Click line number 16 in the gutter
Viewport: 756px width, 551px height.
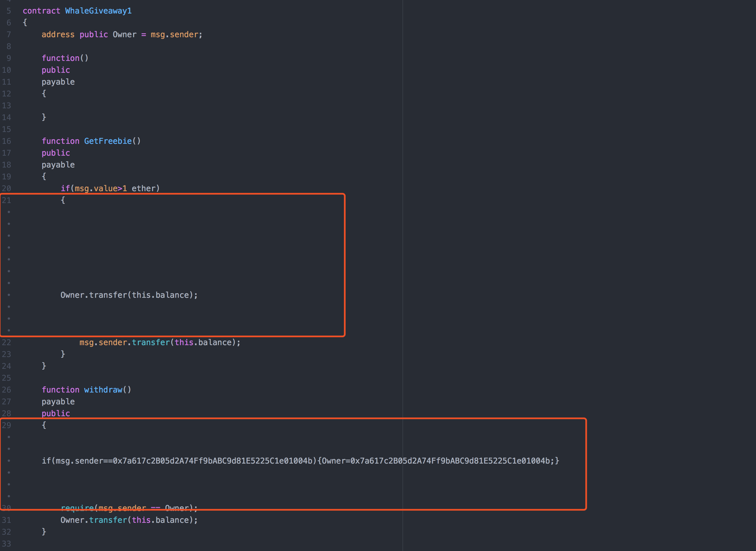click(x=6, y=141)
